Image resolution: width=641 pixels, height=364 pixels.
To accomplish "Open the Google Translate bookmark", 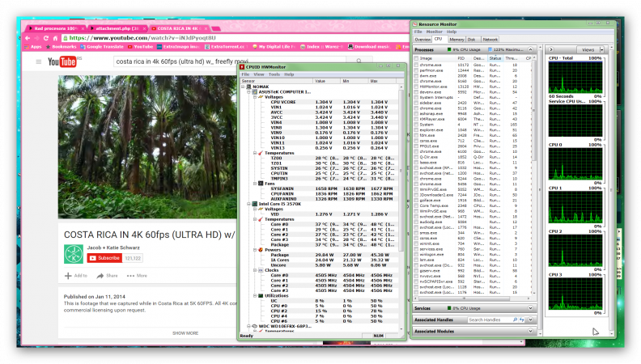I will (102, 47).
